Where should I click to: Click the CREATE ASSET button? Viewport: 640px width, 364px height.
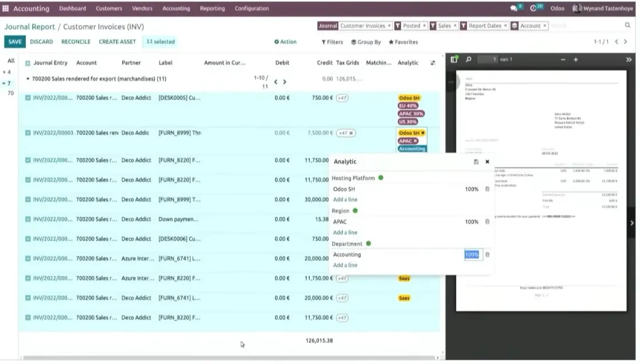(118, 42)
